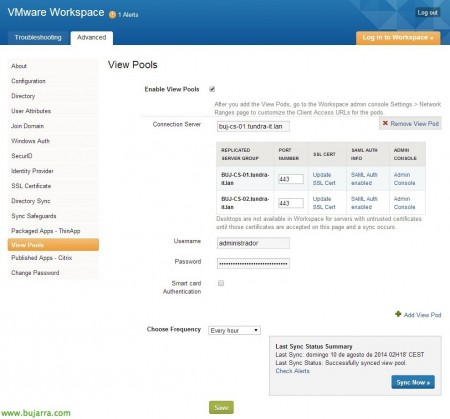The width and height of the screenshot is (450, 419).
Task: Click the BUJ-CS-01.tundra-it.lan server name
Action: 245,179
